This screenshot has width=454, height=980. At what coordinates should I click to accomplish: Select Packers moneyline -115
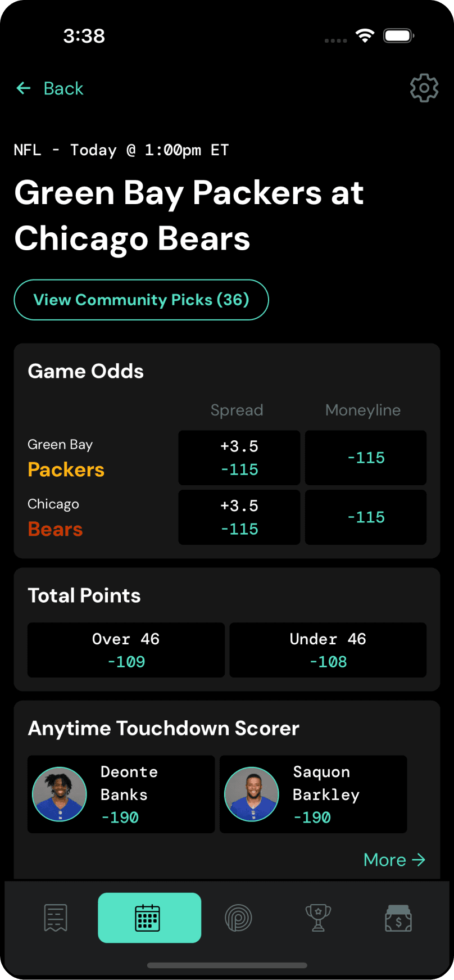(x=365, y=458)
